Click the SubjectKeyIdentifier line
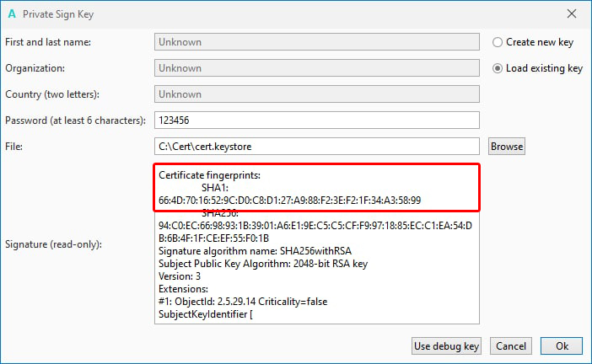 click(x=206, y=314)
